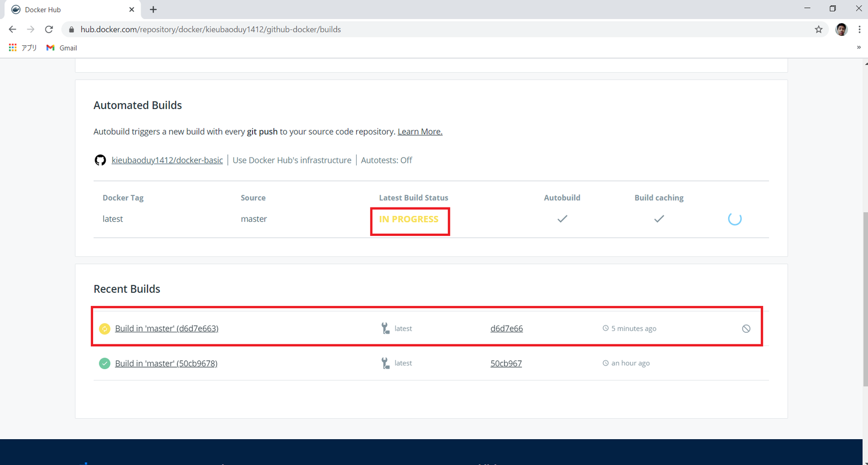Click the 'an hour ago' timestamp
Screen dimensions: 868x465
(x=630, y=363)
